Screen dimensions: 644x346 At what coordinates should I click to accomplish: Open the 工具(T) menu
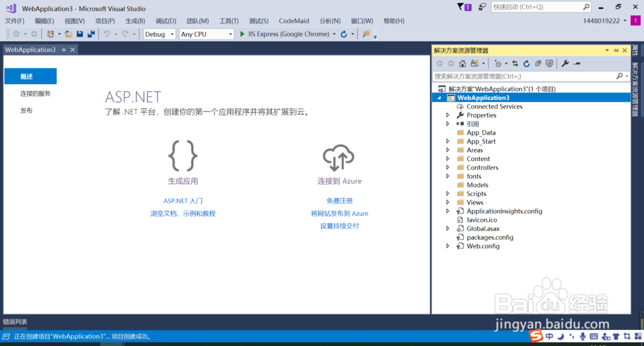click(229, 21)
